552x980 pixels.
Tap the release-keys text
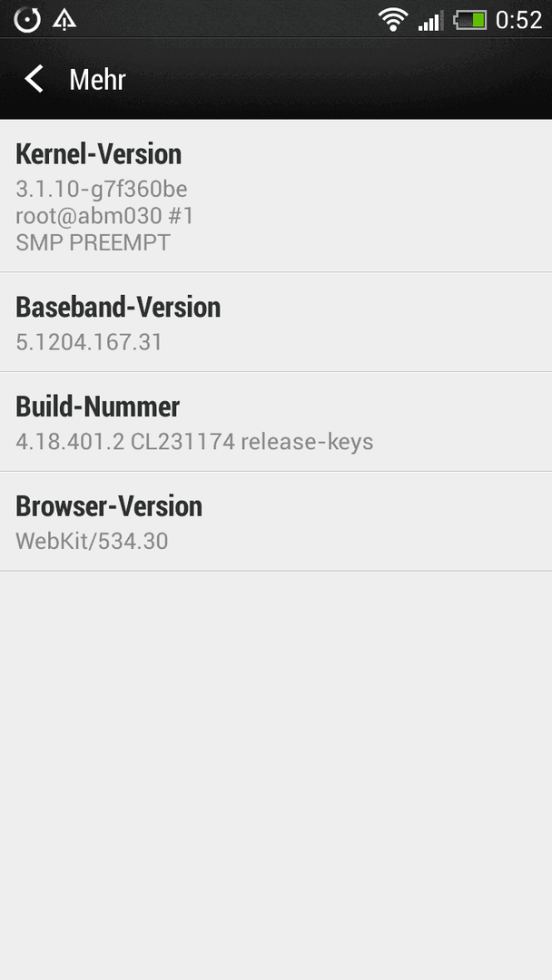(x=307, y=441)
